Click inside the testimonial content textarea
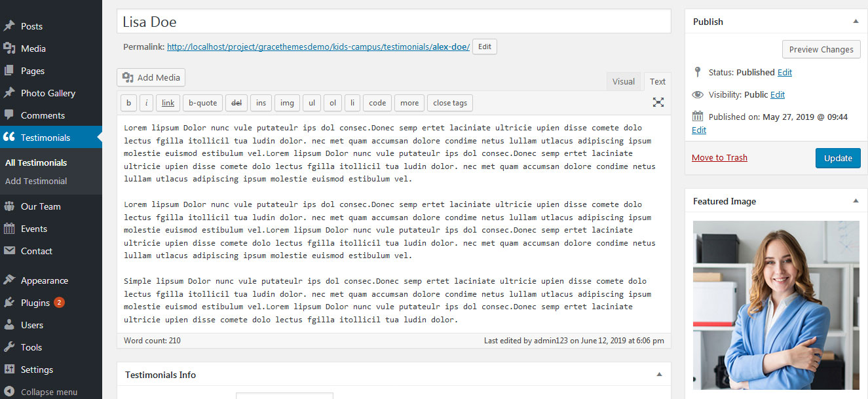868x399 pixels. 394,224
